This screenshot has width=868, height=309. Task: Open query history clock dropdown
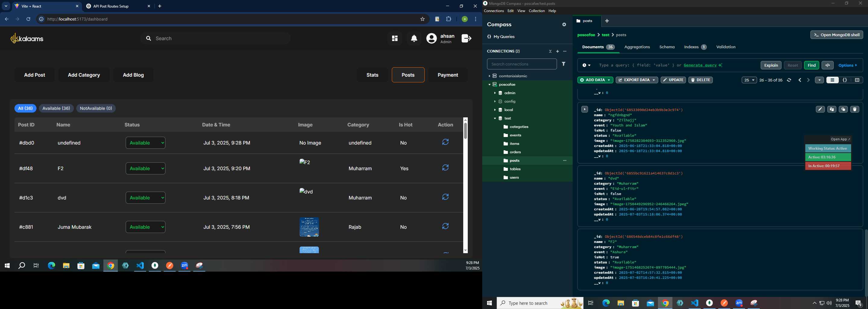click(x=586, y=65)
